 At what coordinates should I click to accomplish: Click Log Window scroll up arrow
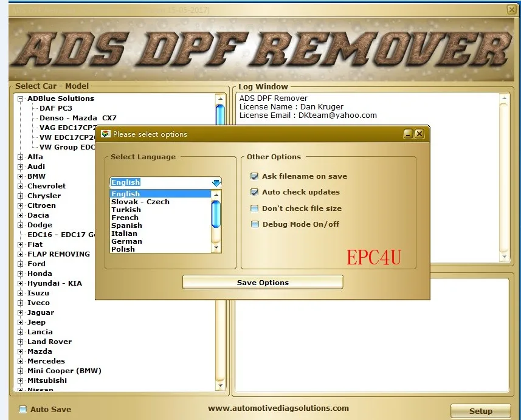[x=505, y=98]
